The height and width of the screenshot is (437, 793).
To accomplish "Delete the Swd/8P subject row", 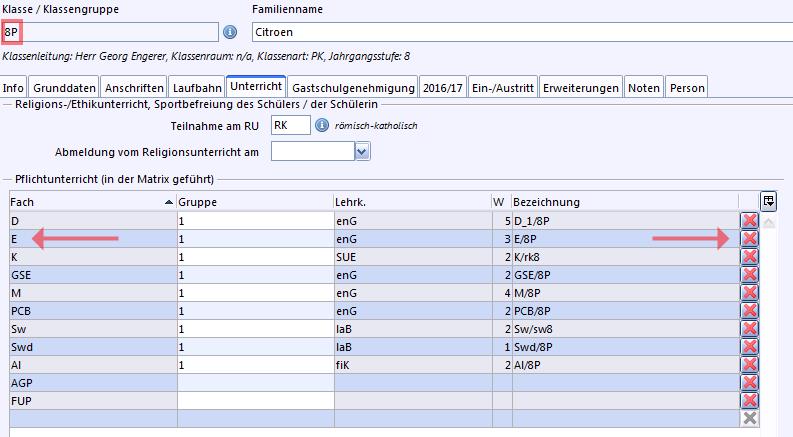I will point(750,346).
